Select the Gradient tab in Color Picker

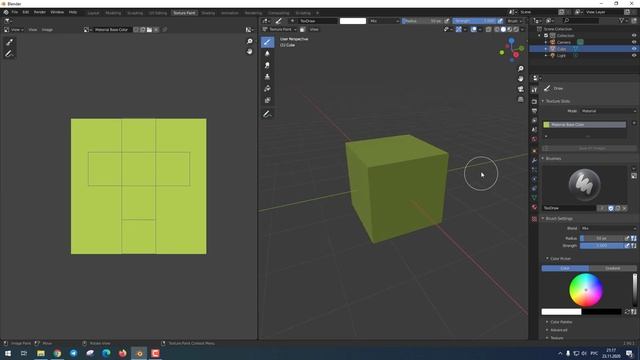click(x=613, y=268)
